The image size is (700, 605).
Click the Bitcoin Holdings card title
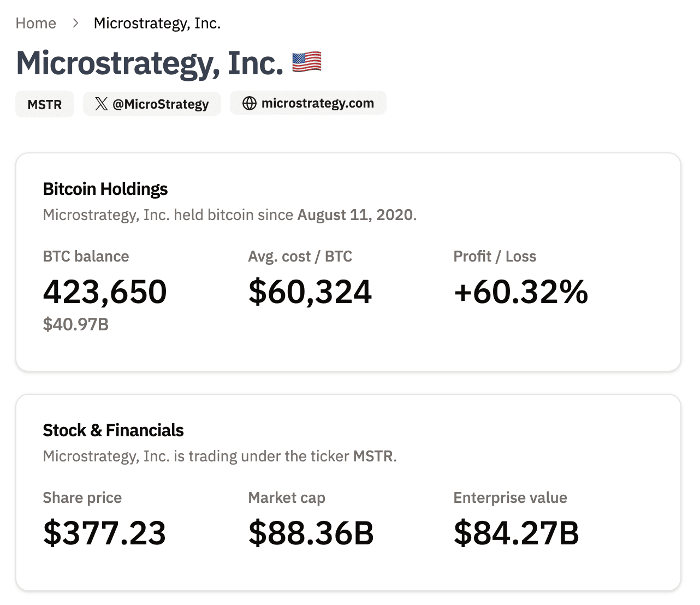click(105, 189)
